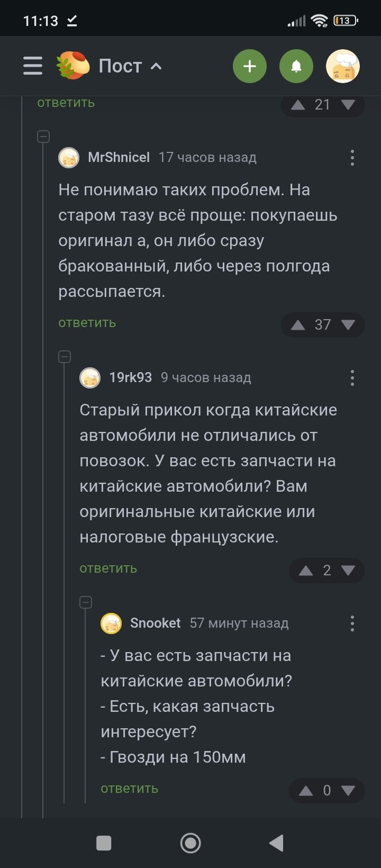Upvote MrShnicel's comment with 37 rating

pyautogui.click(x=298, y=325)
